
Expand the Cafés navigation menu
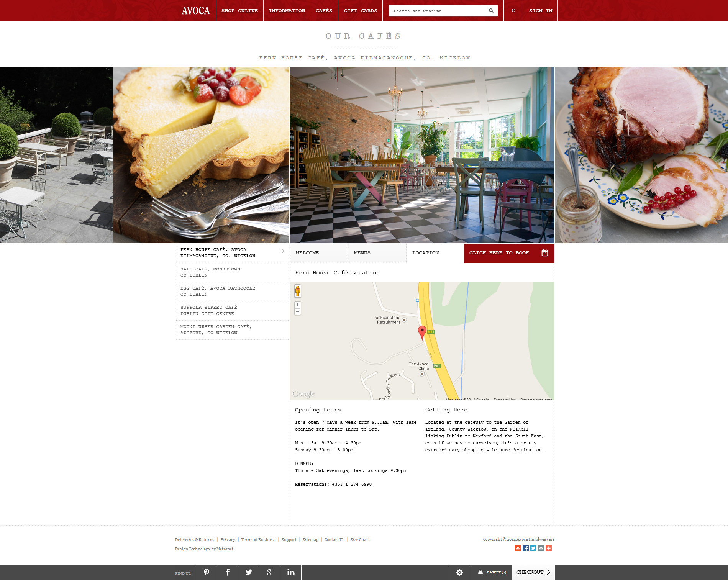(x=324, y=11)
